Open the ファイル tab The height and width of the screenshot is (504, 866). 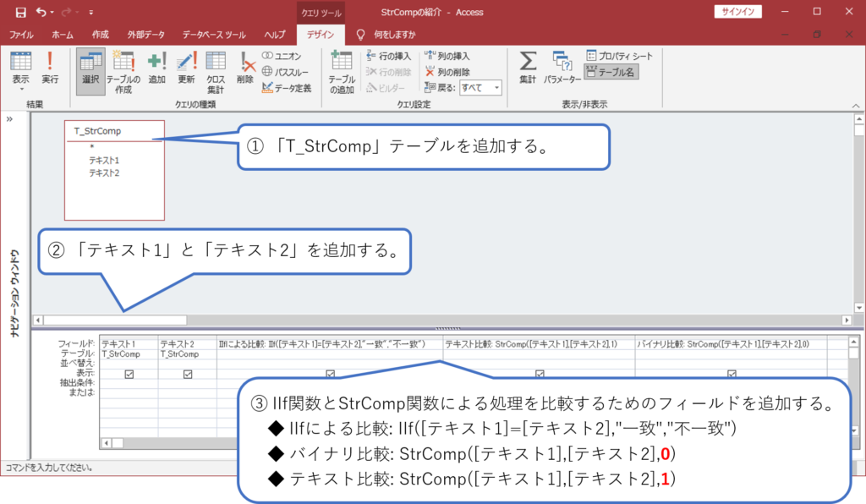[x=21, y=34]
